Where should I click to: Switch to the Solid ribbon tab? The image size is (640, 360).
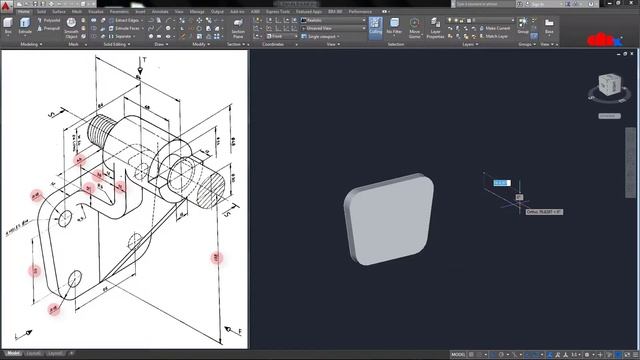(42, 11)
